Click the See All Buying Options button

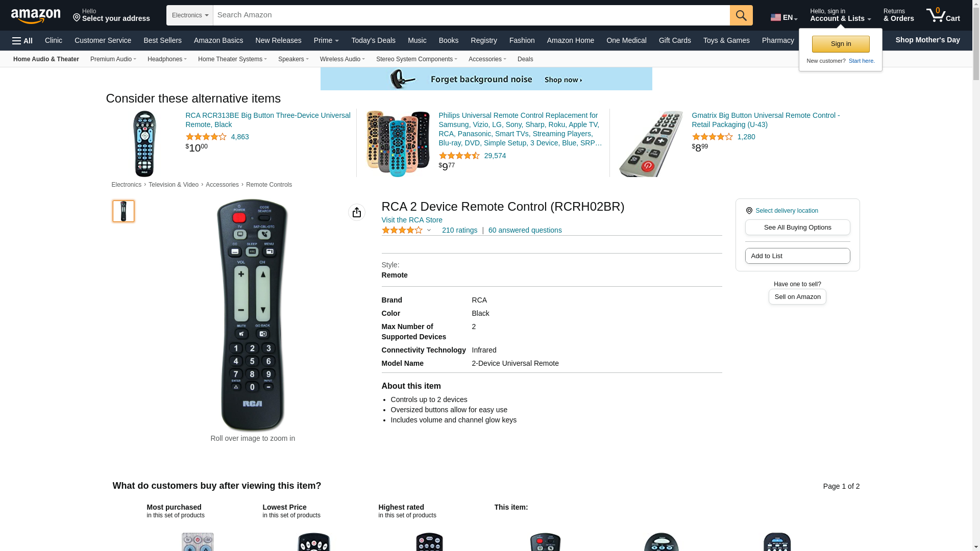coord(797,228)
